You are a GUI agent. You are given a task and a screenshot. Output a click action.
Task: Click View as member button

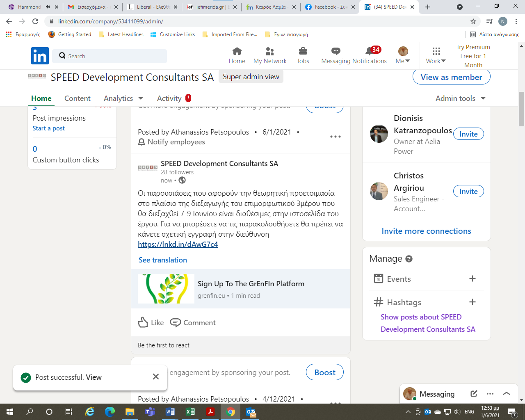coord(451,77)
